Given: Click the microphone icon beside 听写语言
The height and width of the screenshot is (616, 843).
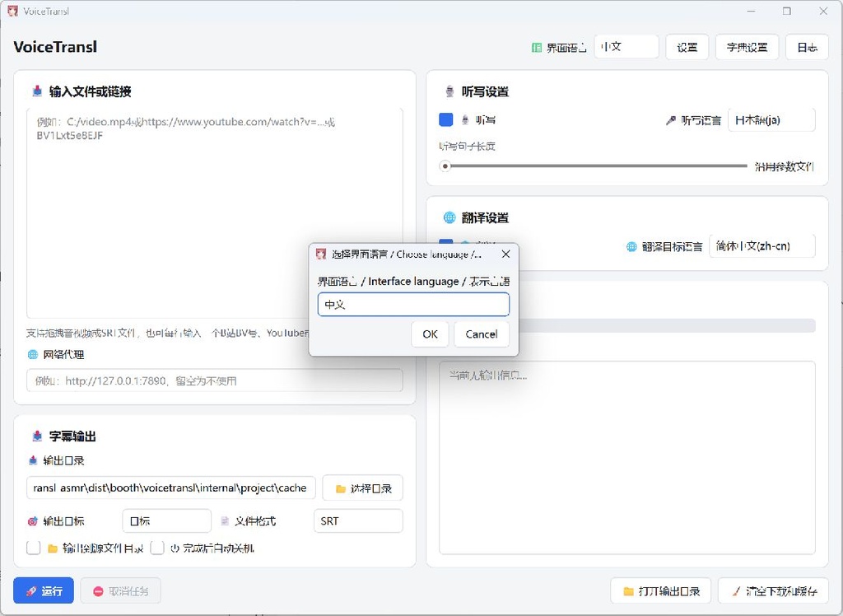Looking at the screenshot, I should [670, 120].
